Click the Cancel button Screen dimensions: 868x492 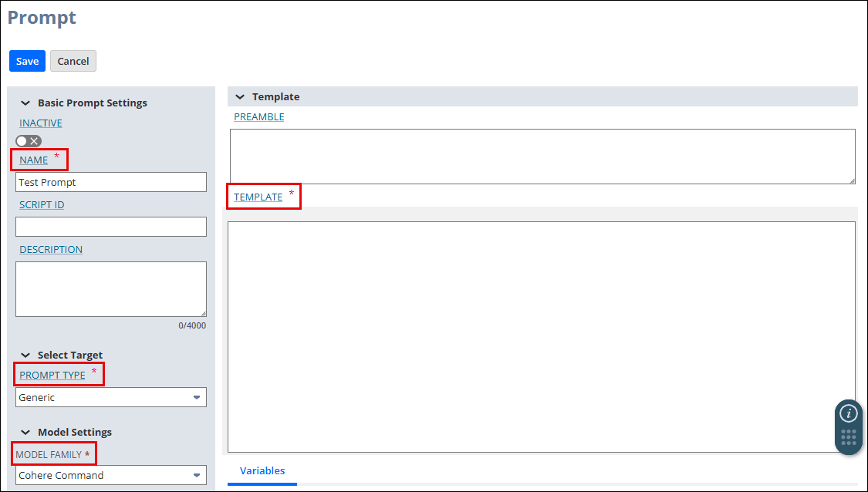(x=73, y=61)
